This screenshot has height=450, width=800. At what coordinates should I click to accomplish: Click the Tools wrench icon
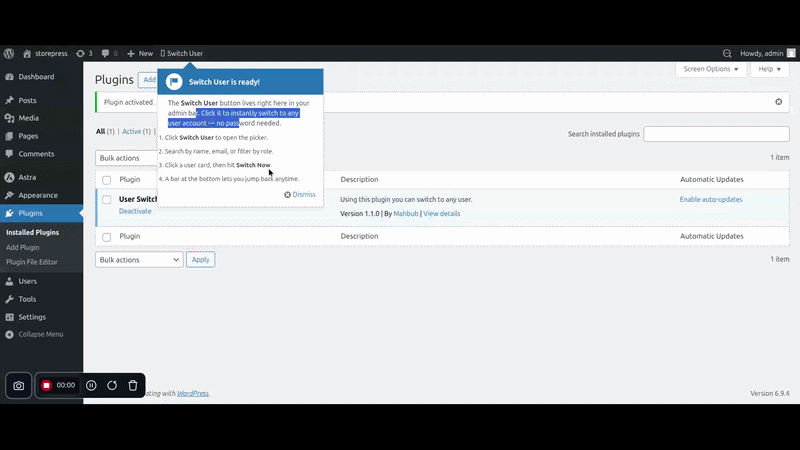coord(9,299)
